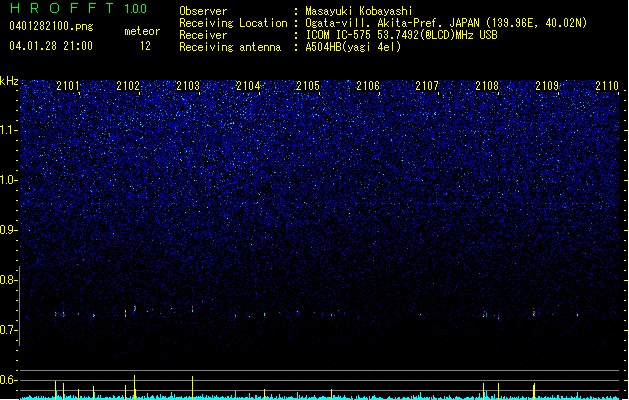Click the 2110 time marker
Viewport: 629px width, 400px height.
point(607,85)
